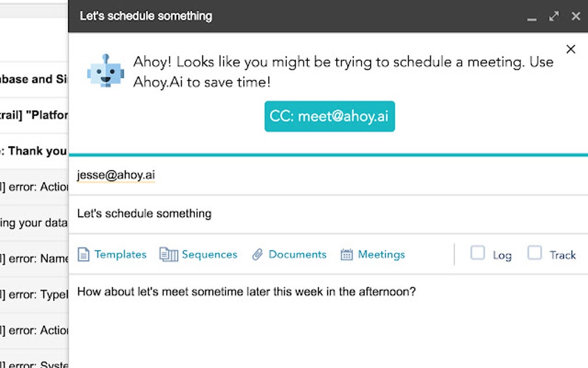Click the Documents paperclip icon
588x368 pixels.
pos(257,254)
